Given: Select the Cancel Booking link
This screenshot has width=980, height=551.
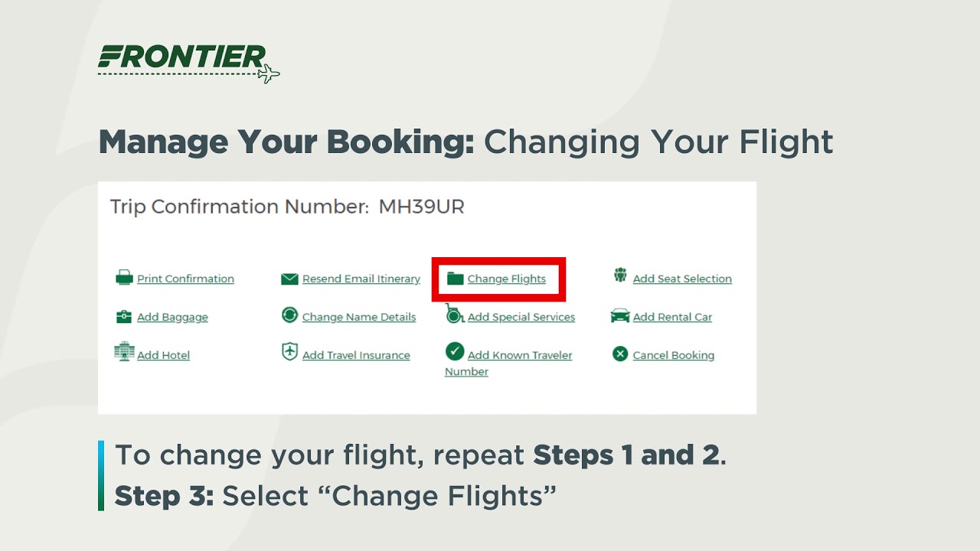Looking at the screenshot, I should point(674,356).
